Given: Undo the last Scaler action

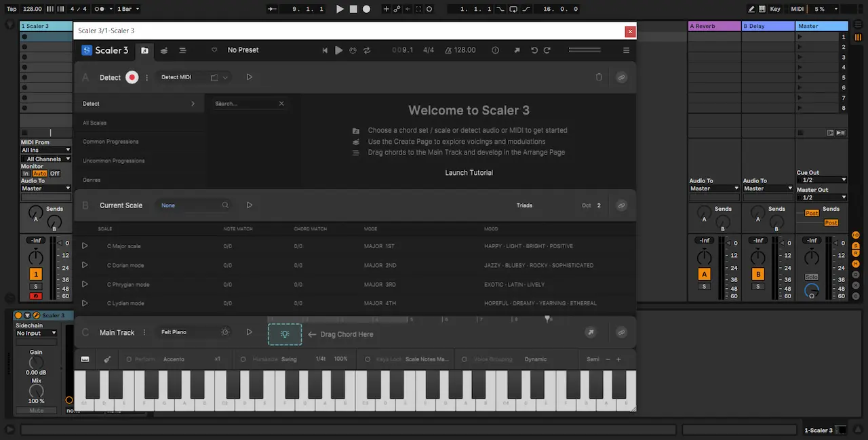Looking at the screenshot, I should (x=534, y=50).
